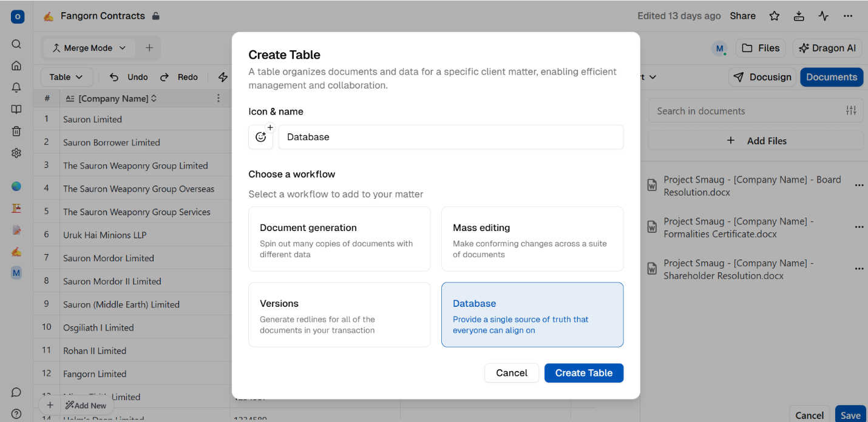Viewport: 868px width, 422px height.
Task: Click the lightning bolt toolbar icon
Action: pyautogui.click(x=223, y=77)
